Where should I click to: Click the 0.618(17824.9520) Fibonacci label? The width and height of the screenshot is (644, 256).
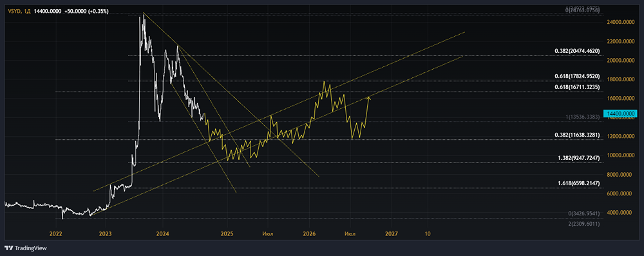[576, 77]
